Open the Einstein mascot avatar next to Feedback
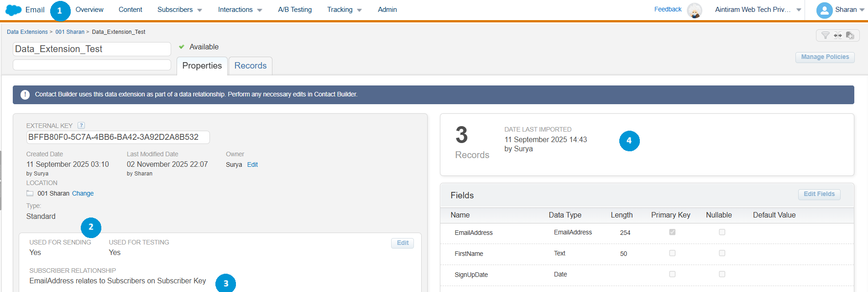 tap(695, 10)
